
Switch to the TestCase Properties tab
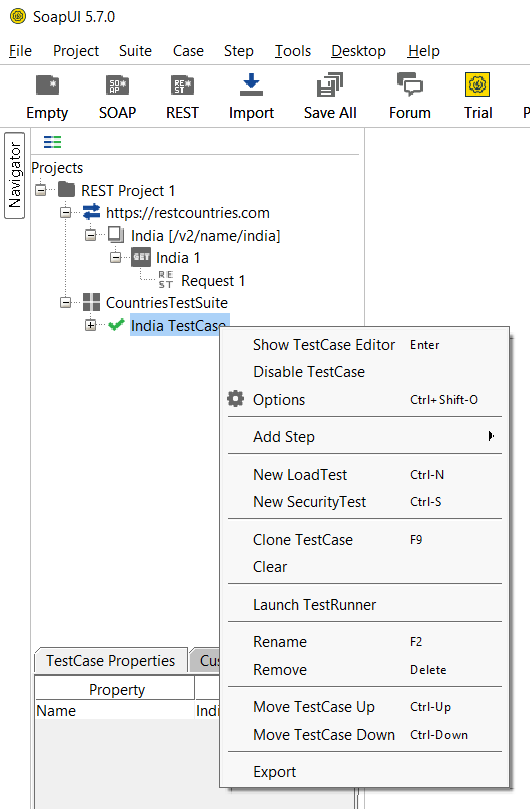tap(110, 660)
